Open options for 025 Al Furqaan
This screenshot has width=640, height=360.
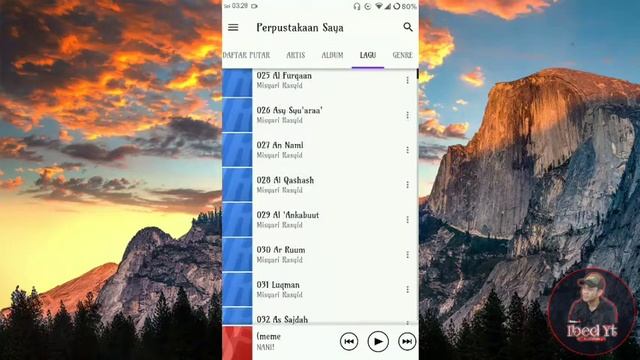pyautogui.click(x=407, y=80)
